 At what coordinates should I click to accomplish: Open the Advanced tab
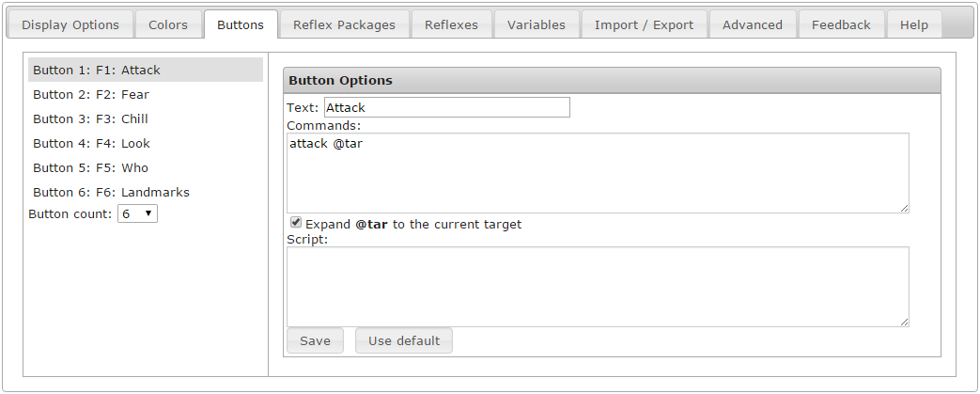click(752, 25)
